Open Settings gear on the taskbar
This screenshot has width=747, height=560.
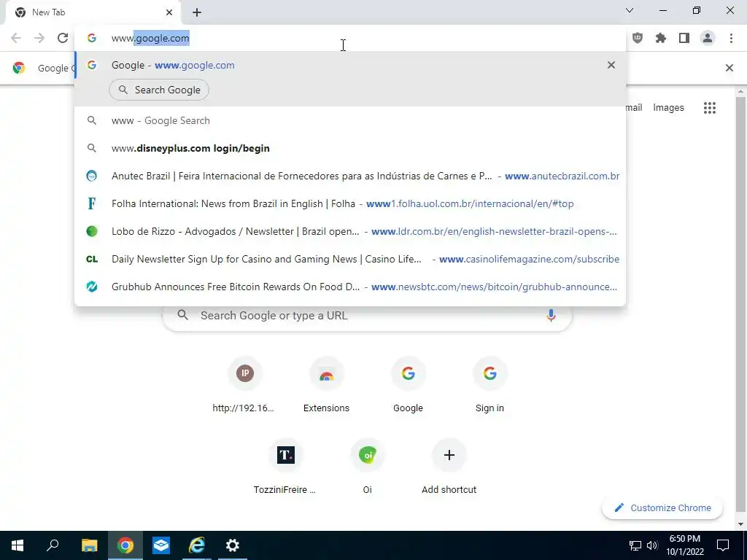tap(233, 545)
